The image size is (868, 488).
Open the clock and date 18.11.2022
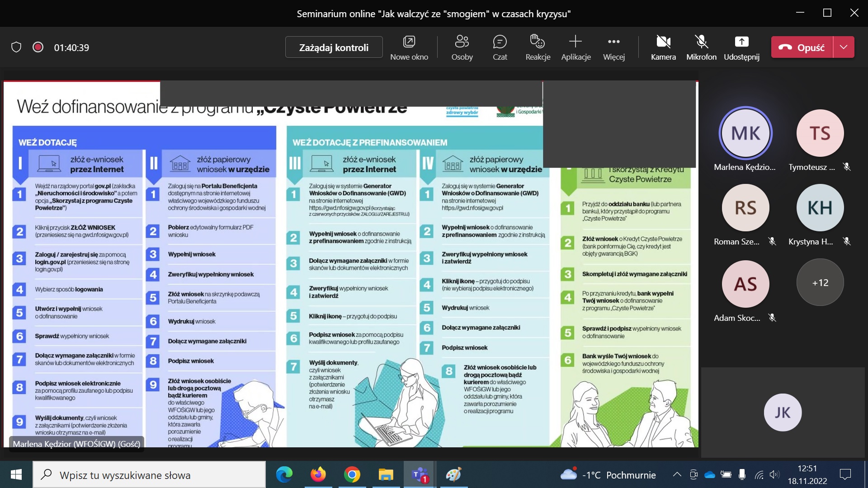click(807, 475)
